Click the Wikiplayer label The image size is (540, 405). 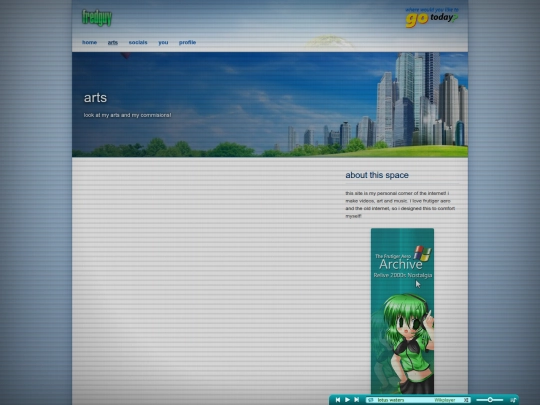(x=444, y=400)
